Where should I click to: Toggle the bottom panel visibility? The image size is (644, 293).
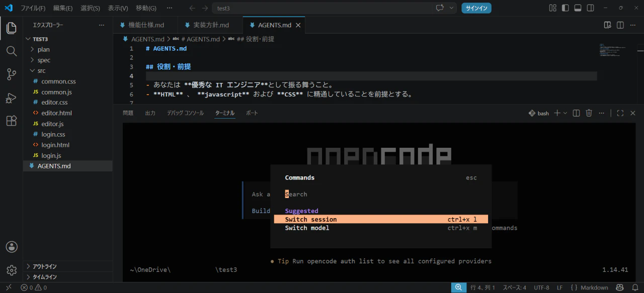(x=578, y=8)
